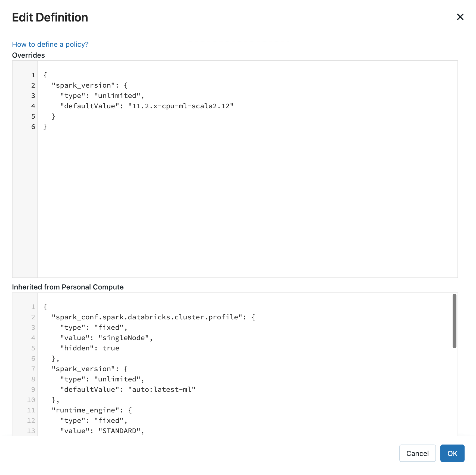Click the OK button to save definition
Viewport: 476px width, 475px height.
452,453
